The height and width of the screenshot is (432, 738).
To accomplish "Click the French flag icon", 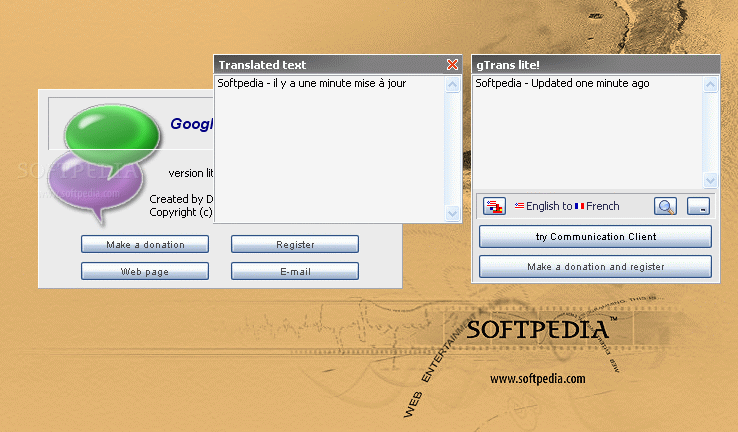I will (x=579, y=206).
